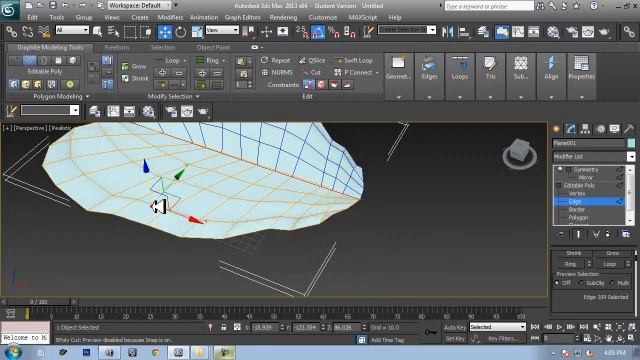Image resolution: width=640 pixels, height=360 pixels.
Task: Expand the Polygon Modeling panel arrow
Action: tap(87, 97)
